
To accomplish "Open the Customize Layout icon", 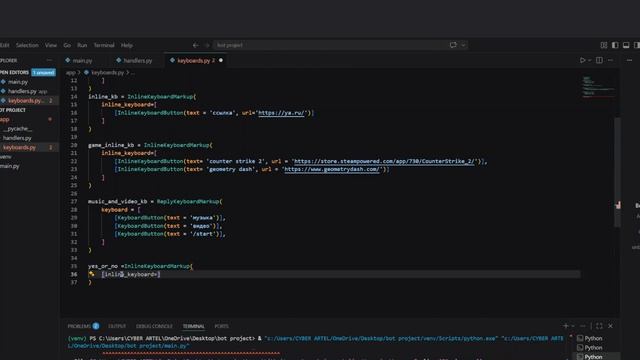I will coord(604,45).
